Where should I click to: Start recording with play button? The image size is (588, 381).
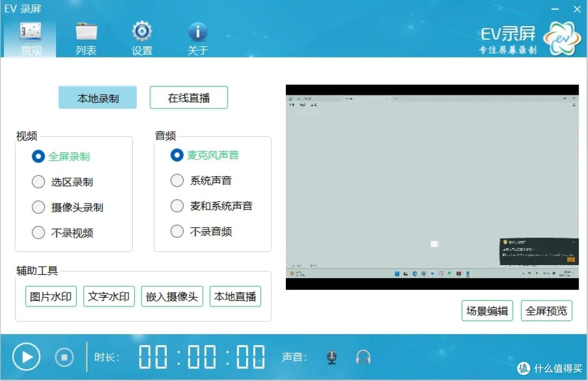coord(26,357)
